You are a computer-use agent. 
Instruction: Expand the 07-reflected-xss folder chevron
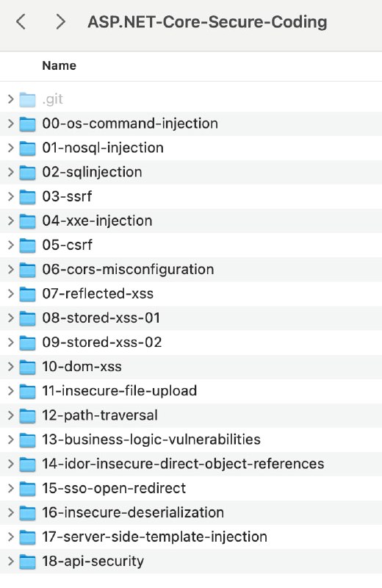[11, 293]
